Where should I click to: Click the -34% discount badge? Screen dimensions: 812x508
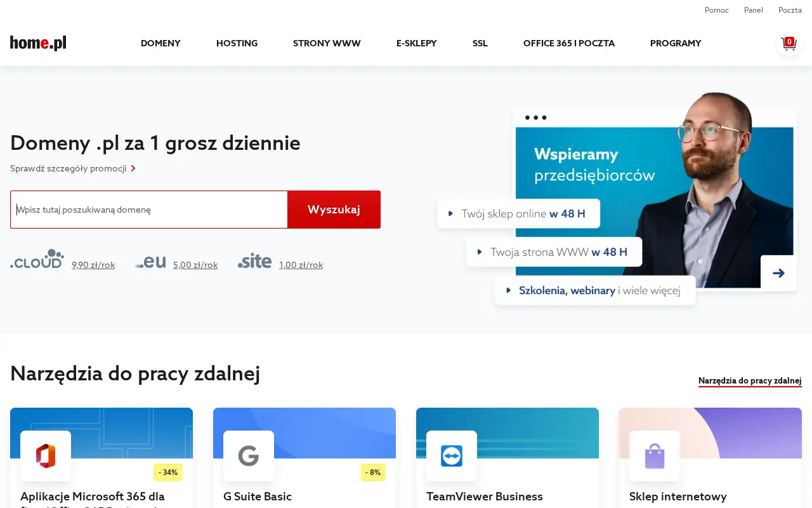168,472
